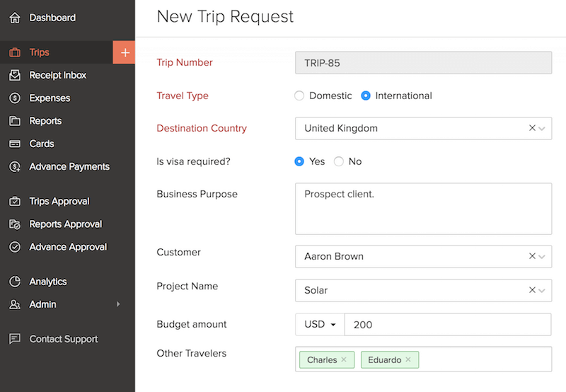Click the Is visa required? label

pyautogui.click(x=193, y=161)
